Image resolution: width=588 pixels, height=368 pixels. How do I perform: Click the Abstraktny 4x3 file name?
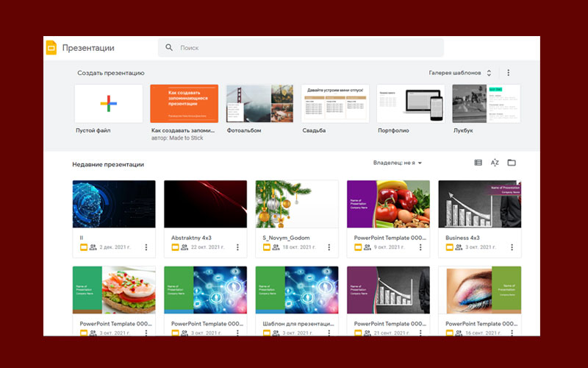pyautogui.click(x=191, y=238)
